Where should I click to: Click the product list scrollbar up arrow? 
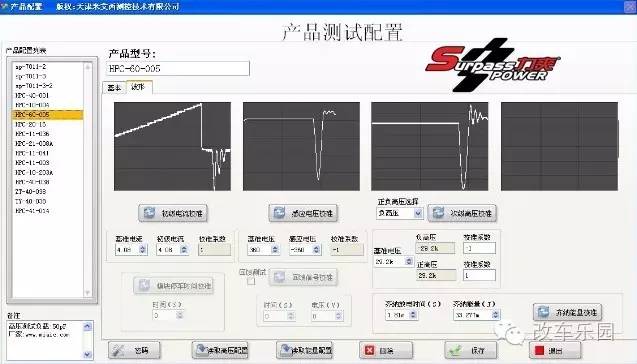88,67
